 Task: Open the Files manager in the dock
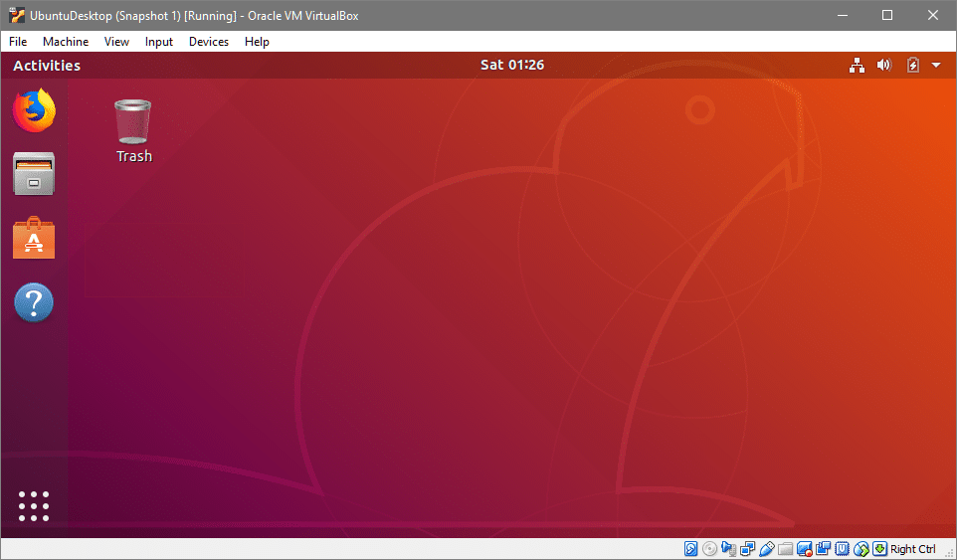pyautogui.click(x=34, y=174)
